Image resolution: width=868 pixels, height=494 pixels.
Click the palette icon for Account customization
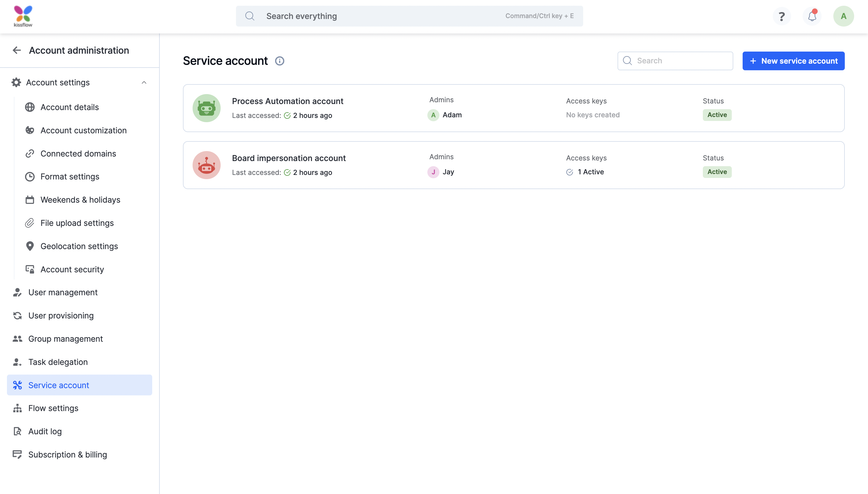click(30, 130)
